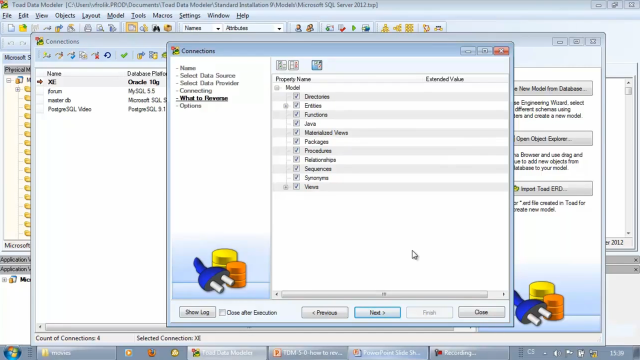Viewport: 640px width, 360px height.
Task: Collapse the top node in Physical Model tree
Action: (x=9, y=80)
